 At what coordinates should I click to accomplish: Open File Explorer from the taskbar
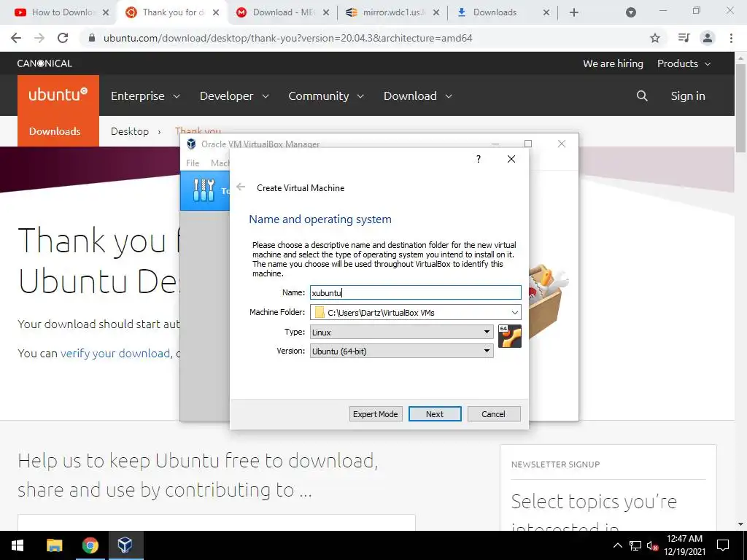pos(54,545)
